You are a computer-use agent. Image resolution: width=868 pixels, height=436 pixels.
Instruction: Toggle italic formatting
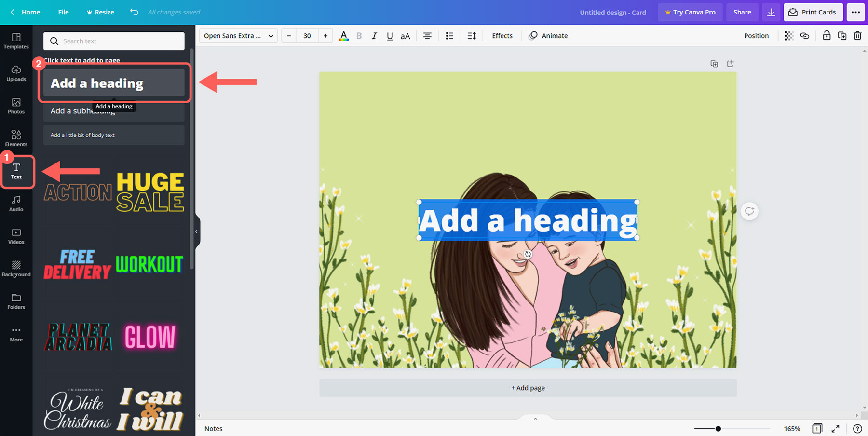click(374, 36)
